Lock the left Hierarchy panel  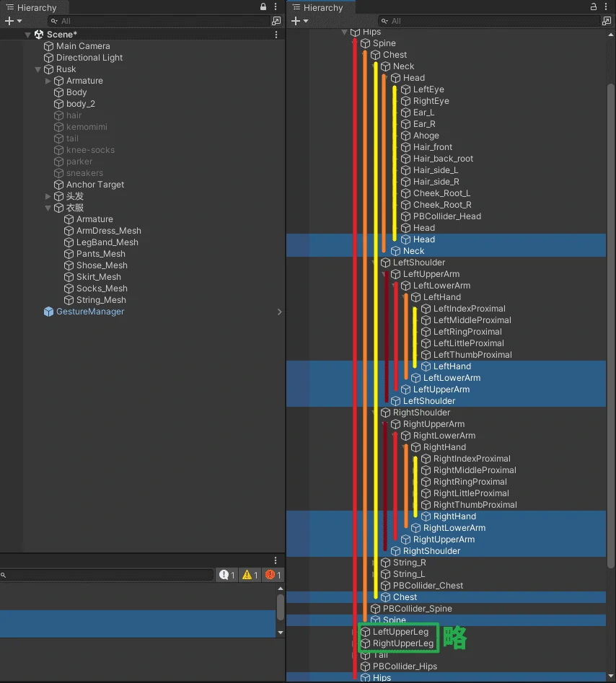pyautogui.click(x=263, y=7)
